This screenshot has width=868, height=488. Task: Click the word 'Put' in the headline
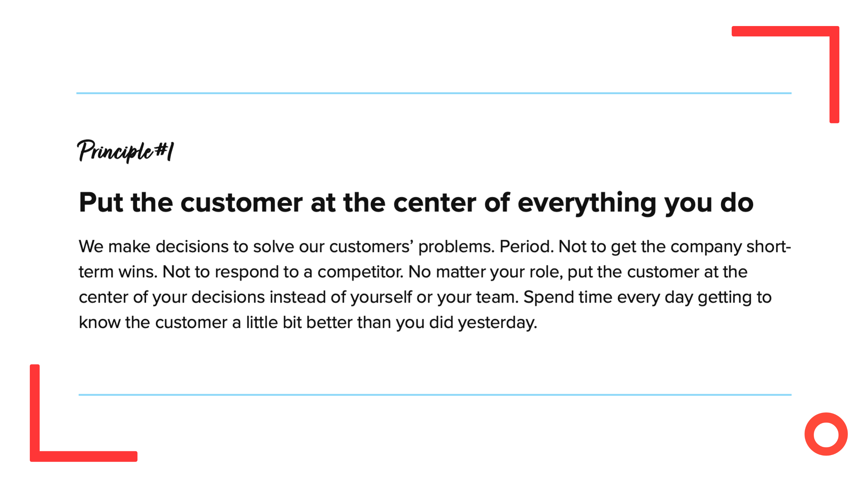[100, 202]
